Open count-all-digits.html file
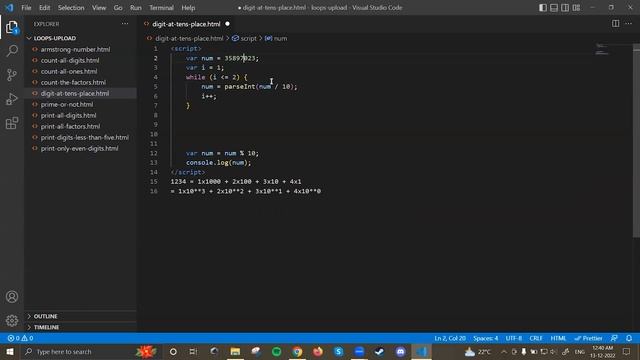This screenshot has height=360, width=640. 70,60
